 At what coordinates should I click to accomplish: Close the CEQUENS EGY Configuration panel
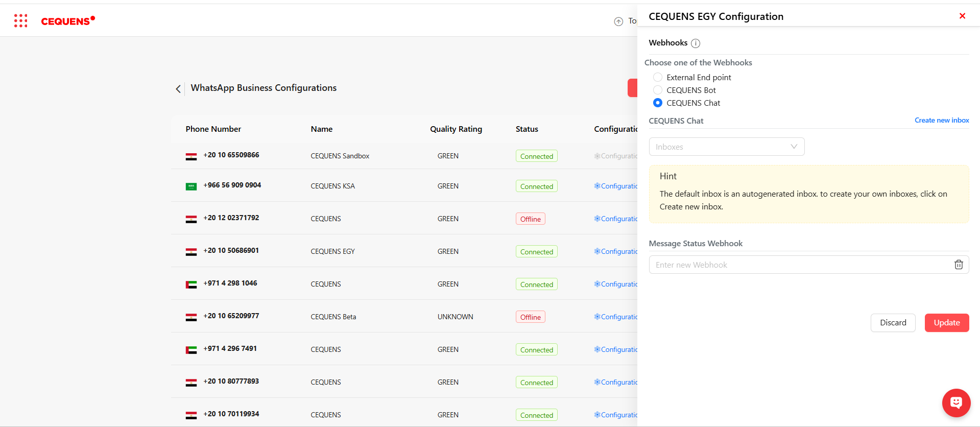tap(962, 16)
